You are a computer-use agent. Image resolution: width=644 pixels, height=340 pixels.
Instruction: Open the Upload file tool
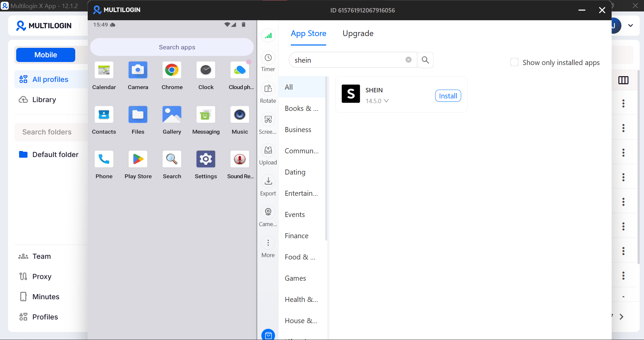[268, 150]
